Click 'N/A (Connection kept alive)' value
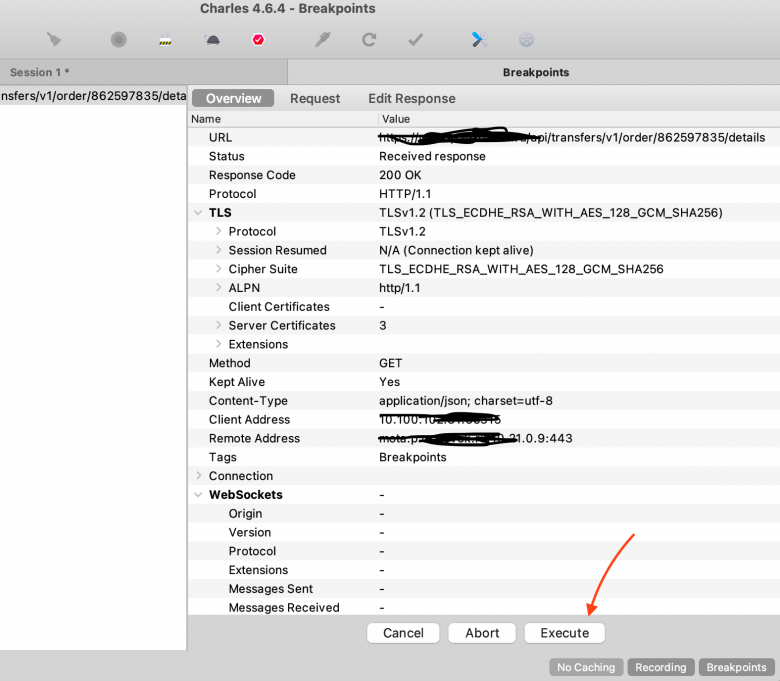 (x=456, y=250)
